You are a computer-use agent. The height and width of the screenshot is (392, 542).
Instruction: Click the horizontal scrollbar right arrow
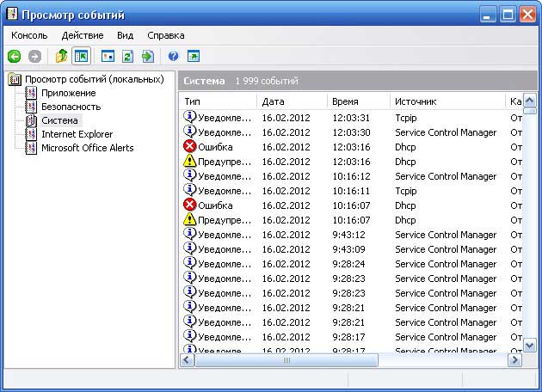pos(514,360)
